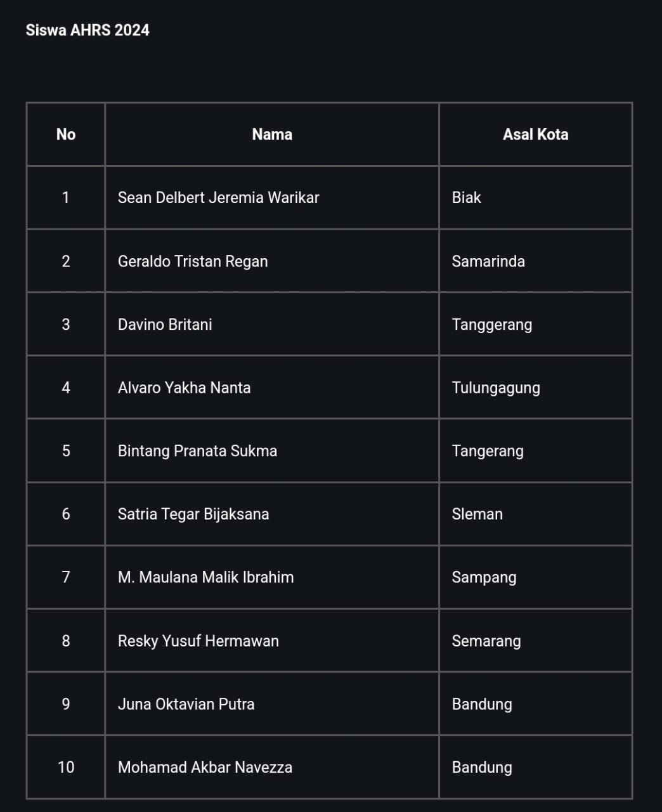Click the name Satria Tegar Bijaksana

click(193, 514)
